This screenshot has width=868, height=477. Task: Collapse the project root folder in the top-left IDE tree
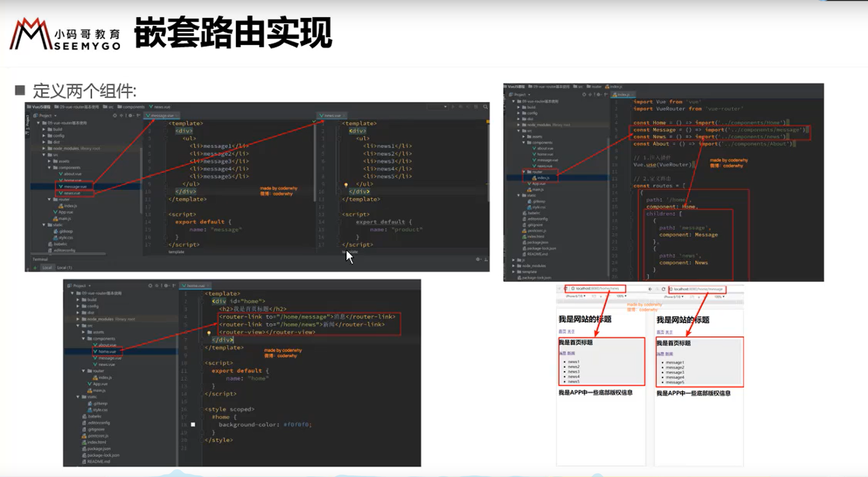[38, 123]
